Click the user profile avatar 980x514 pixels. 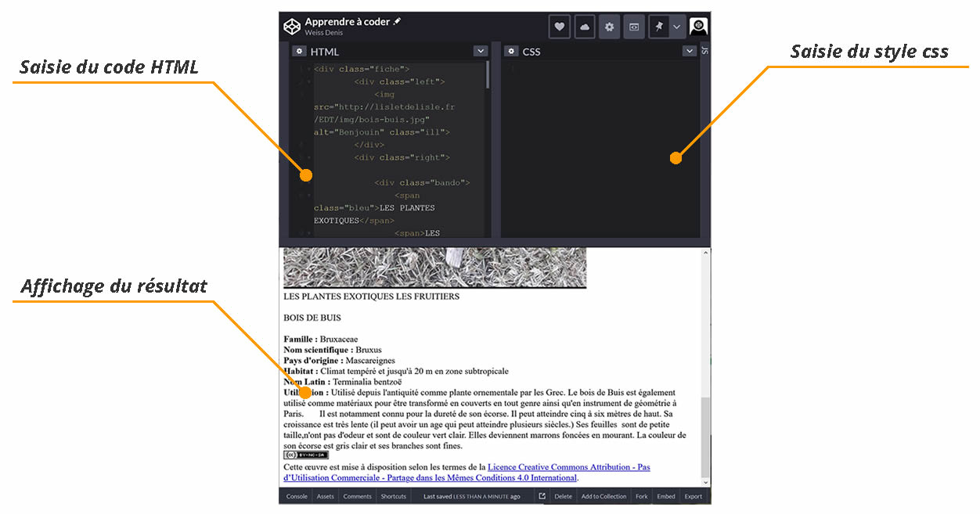pyautogui.click(x=698, y=27)
